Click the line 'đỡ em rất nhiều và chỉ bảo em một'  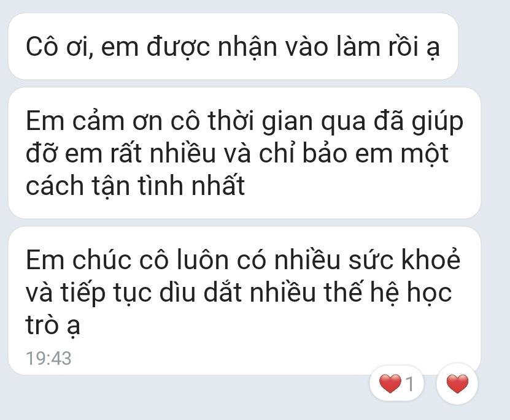(238, 153)
